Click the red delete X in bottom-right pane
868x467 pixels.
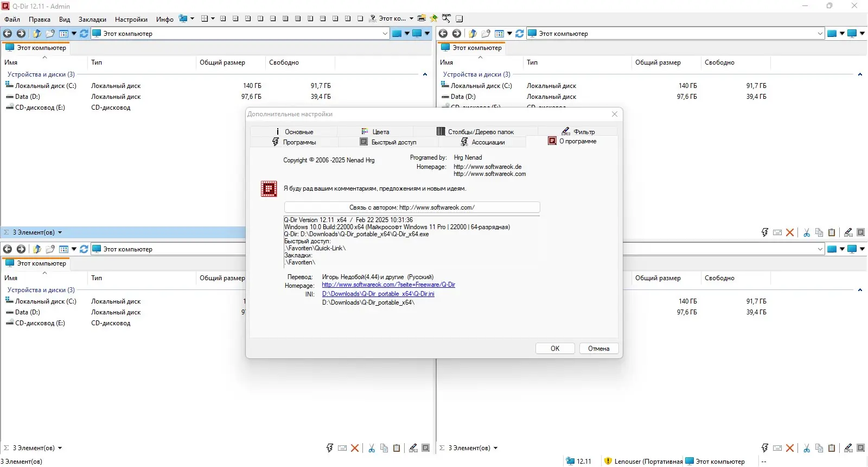click(x=790, y=448)
